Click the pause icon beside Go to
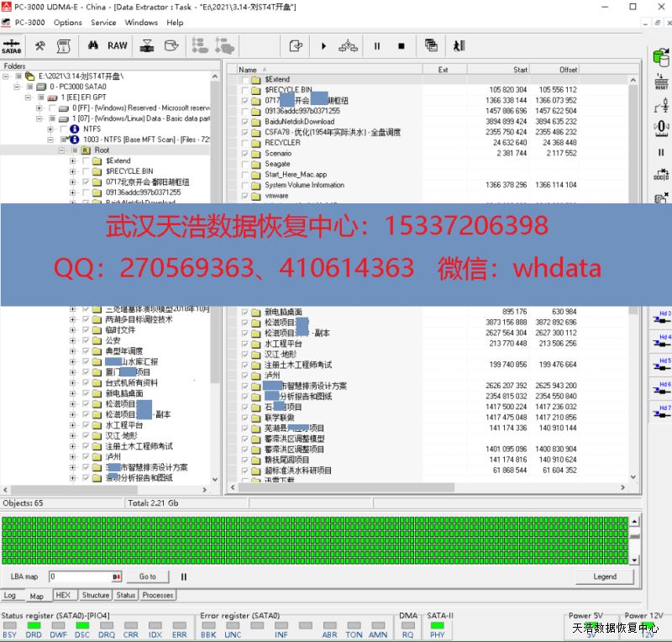Image resolution: width=672 pixels, height=642 pixels. pyautogui.click(x=184, y=576)
